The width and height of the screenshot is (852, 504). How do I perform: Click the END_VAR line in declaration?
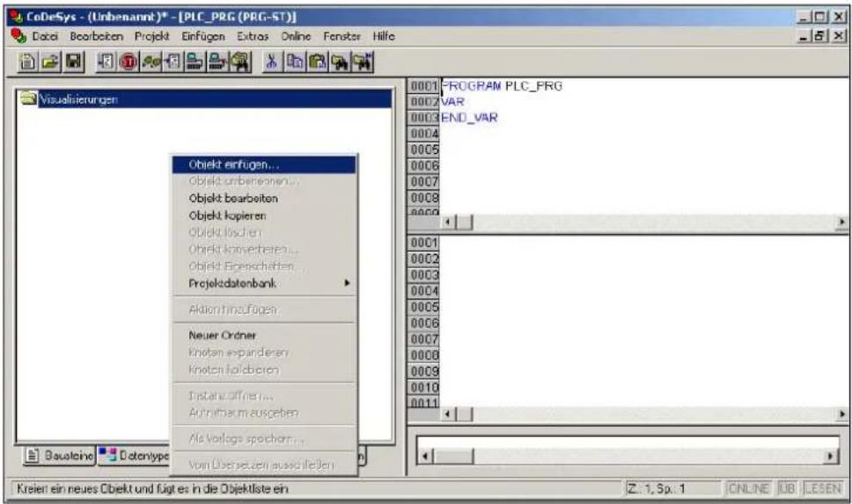click(x=469, y=117)
